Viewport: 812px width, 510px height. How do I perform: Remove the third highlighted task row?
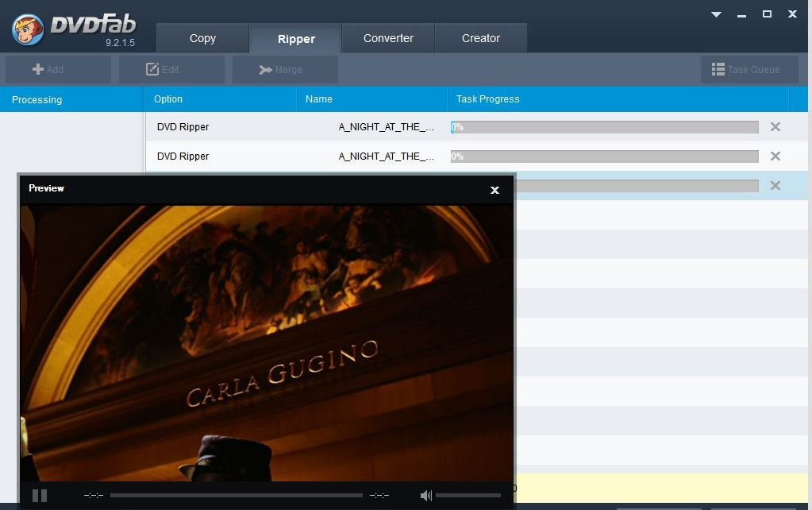click(x=775, y=186)
